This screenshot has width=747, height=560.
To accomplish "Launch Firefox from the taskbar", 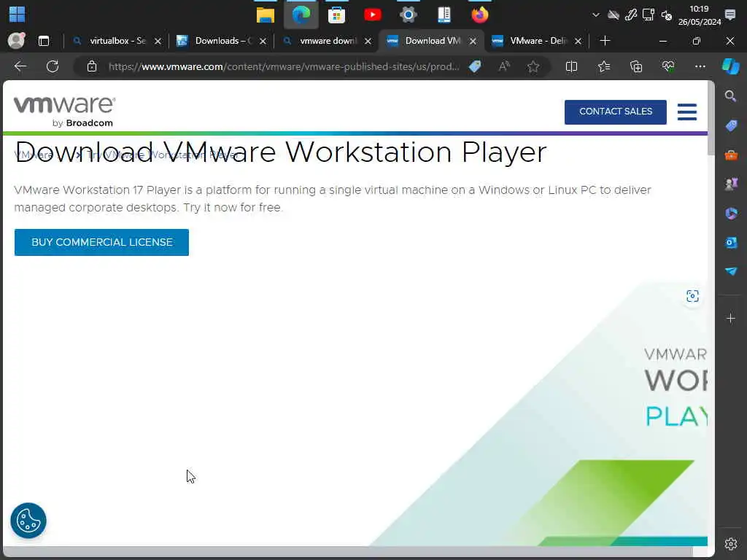I will tap(480, 15).
